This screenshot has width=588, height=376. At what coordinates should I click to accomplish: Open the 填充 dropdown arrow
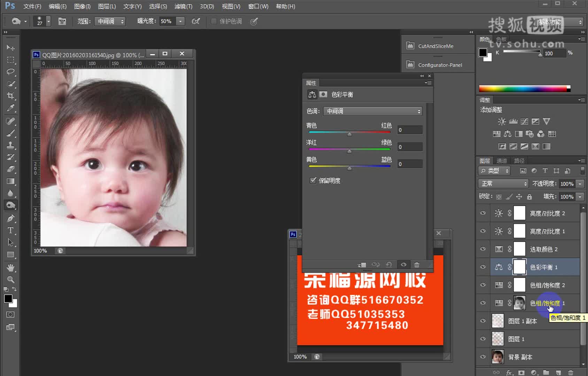coord(580,197)
